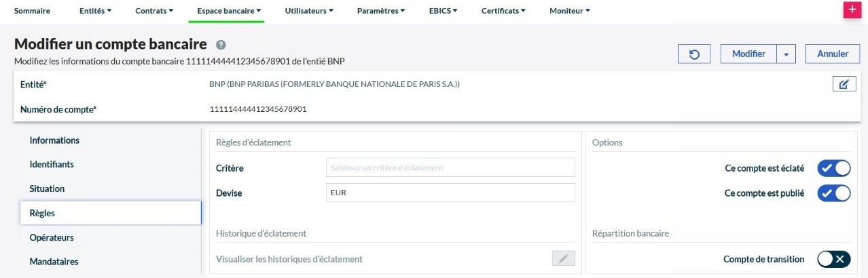Expand the Entités menu
Viewport: 868px width, 278px height.
click(95, 11)
